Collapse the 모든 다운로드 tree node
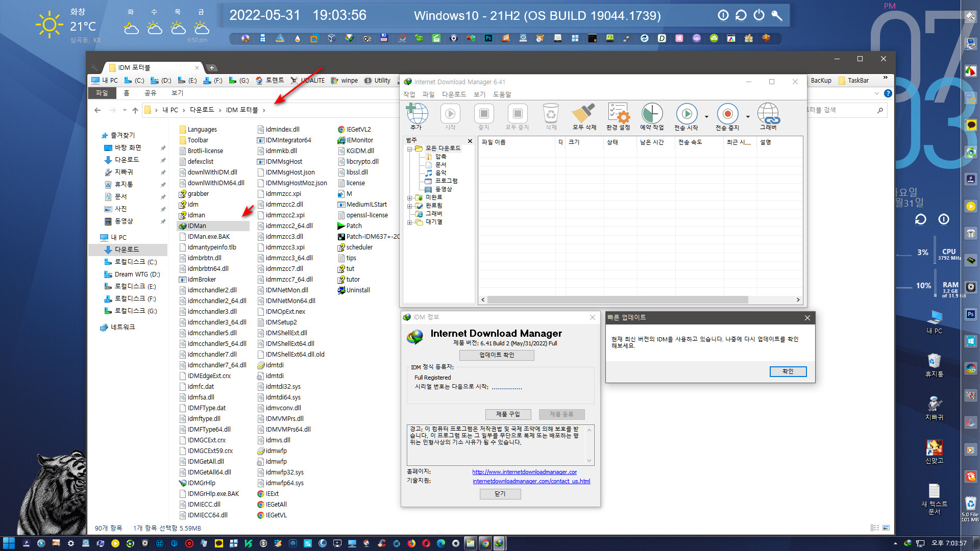 409,149
